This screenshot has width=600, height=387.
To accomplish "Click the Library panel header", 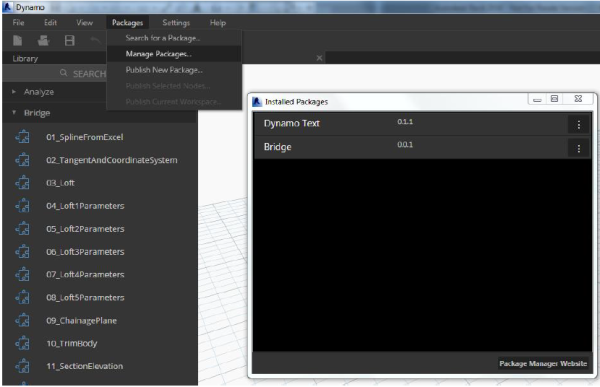I will point(25,59).
